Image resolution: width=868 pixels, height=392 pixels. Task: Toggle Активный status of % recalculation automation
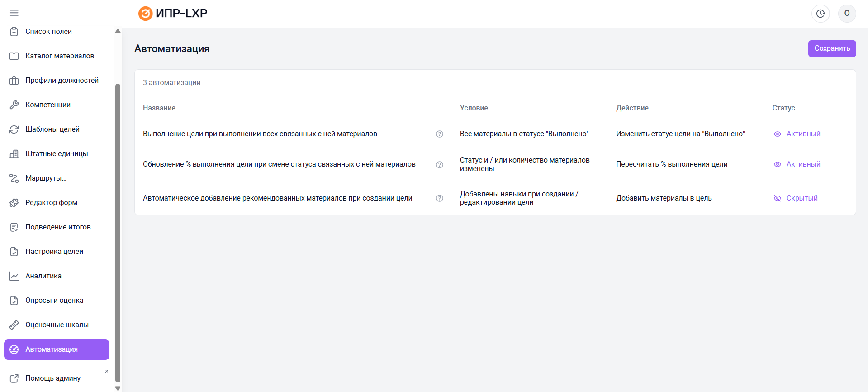[x=797, y=164]
